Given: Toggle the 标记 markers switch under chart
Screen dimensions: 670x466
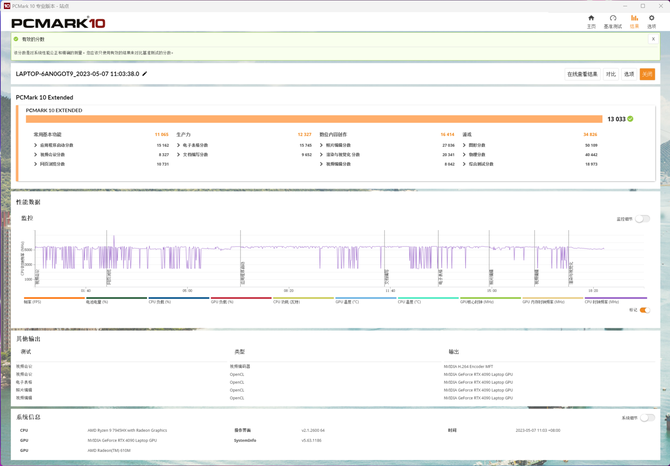Looking at the screenshot, I should pos(645,310).
